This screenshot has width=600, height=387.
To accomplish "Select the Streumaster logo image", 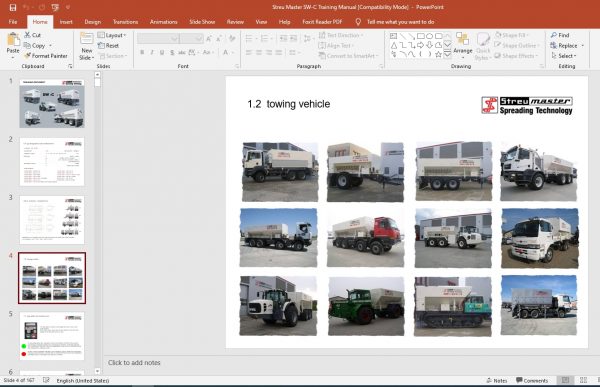I will point(527,105).
